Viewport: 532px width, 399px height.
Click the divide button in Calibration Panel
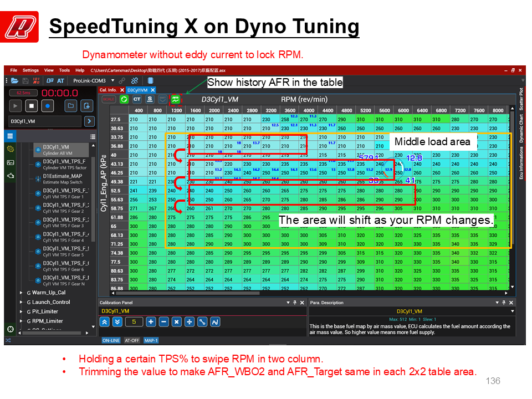(x=190, y=321)
